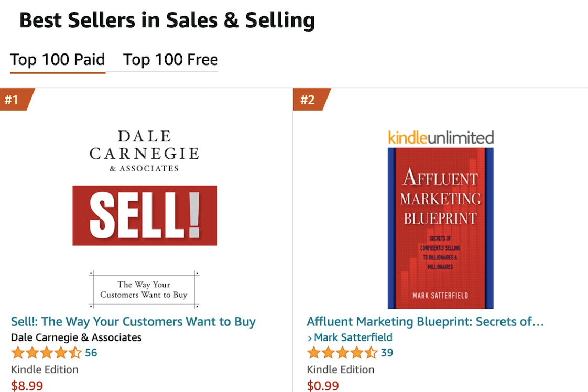Switch to the Top 100 Paid tab
The image size is (588, 392).
(x=58, y=60)
